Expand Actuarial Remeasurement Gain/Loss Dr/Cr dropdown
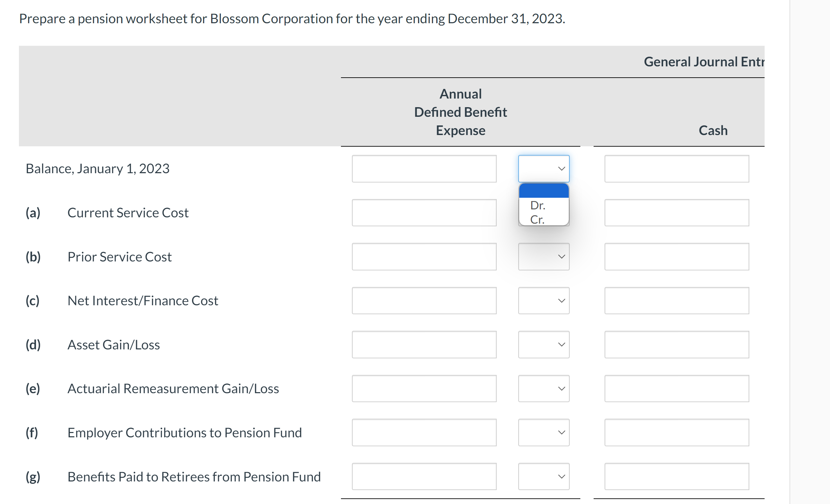This screenshot has width=830, height=504. (543, 388)
